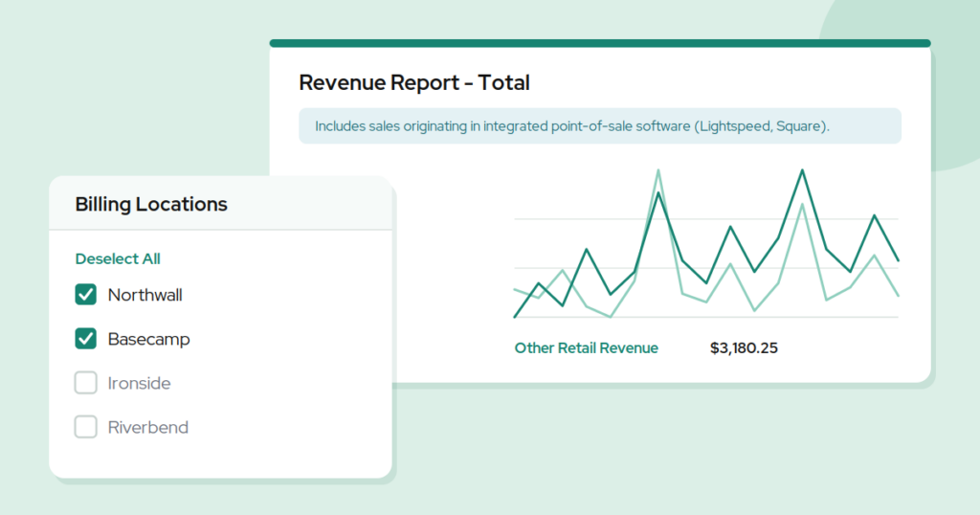Click the Ironside location label
Screen dimensions: 980x515
coord(139,383)
